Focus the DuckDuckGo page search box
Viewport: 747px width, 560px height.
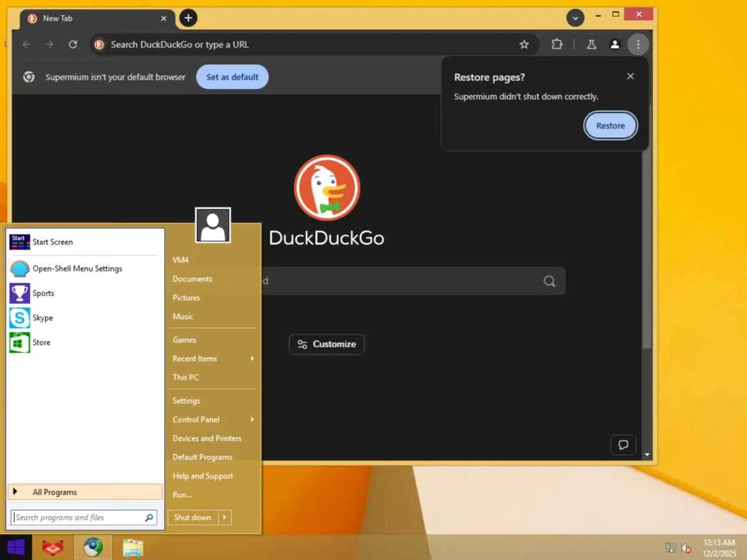[x=412, y=281]
